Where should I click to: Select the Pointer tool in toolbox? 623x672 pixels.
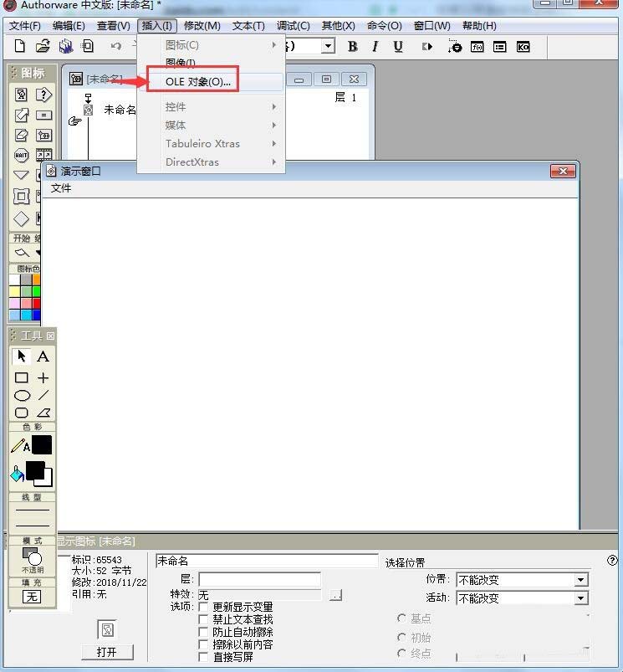[21, 357]
